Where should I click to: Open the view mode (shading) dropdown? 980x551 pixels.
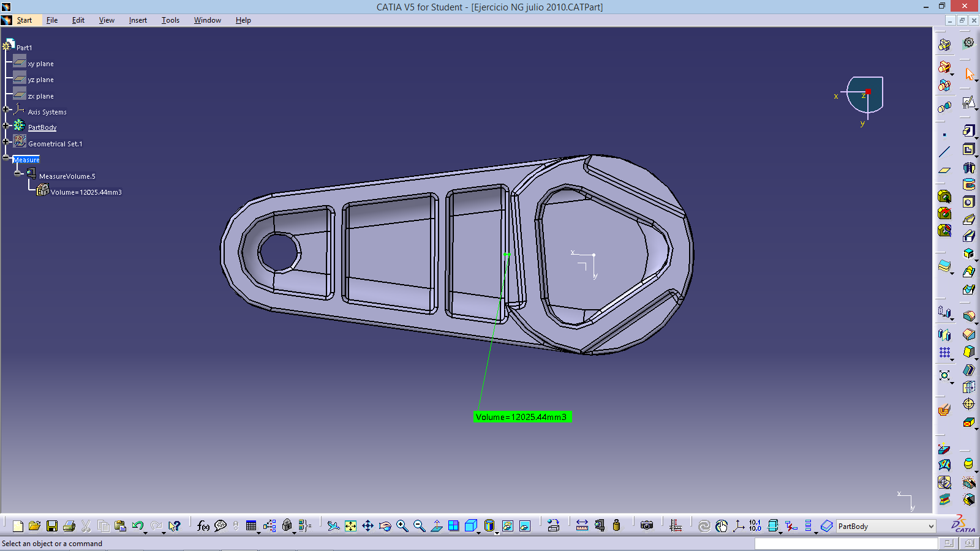pos(497,533)
